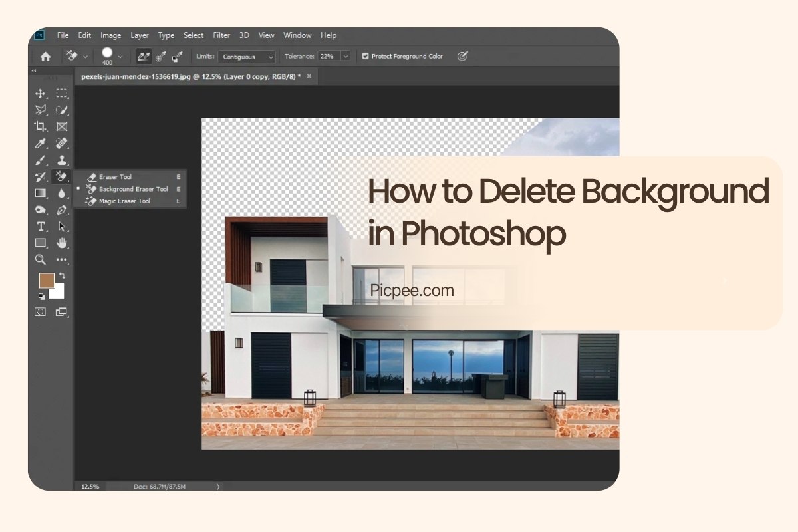The width and height of the screenshot is (798, 532).
Task: Expand the Tolerance 22% dropdown
Action: (x=345, y=57)
